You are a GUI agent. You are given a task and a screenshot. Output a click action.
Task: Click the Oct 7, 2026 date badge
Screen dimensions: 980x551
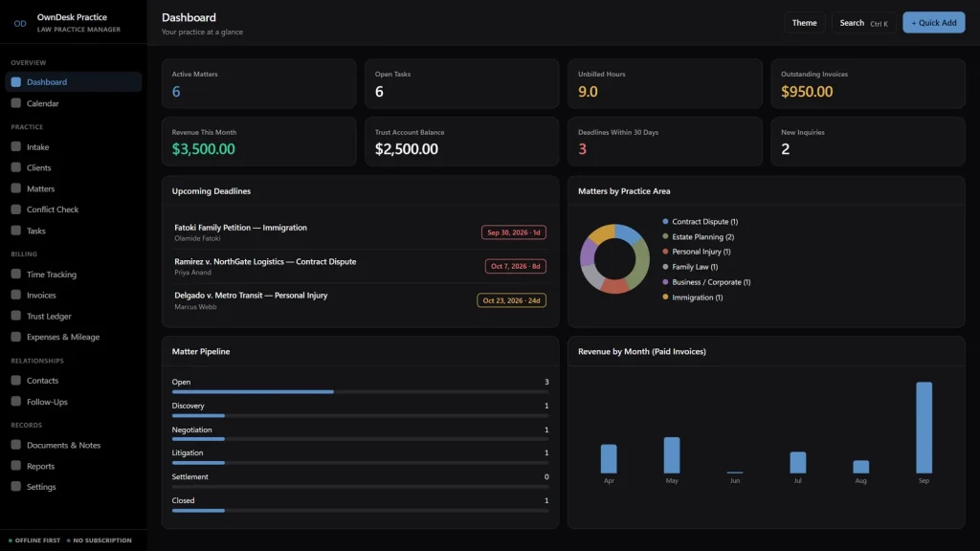coord(516,266)
